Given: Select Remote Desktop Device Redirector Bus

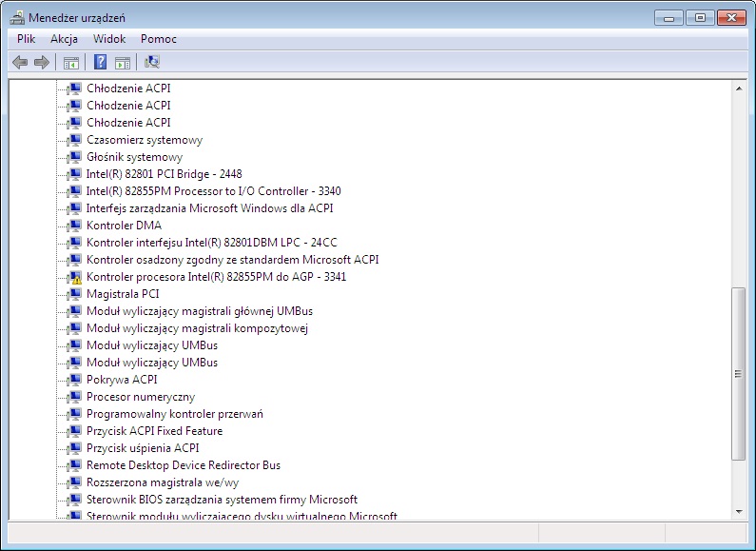Looking at the screenshot, I should click(184, 465).
